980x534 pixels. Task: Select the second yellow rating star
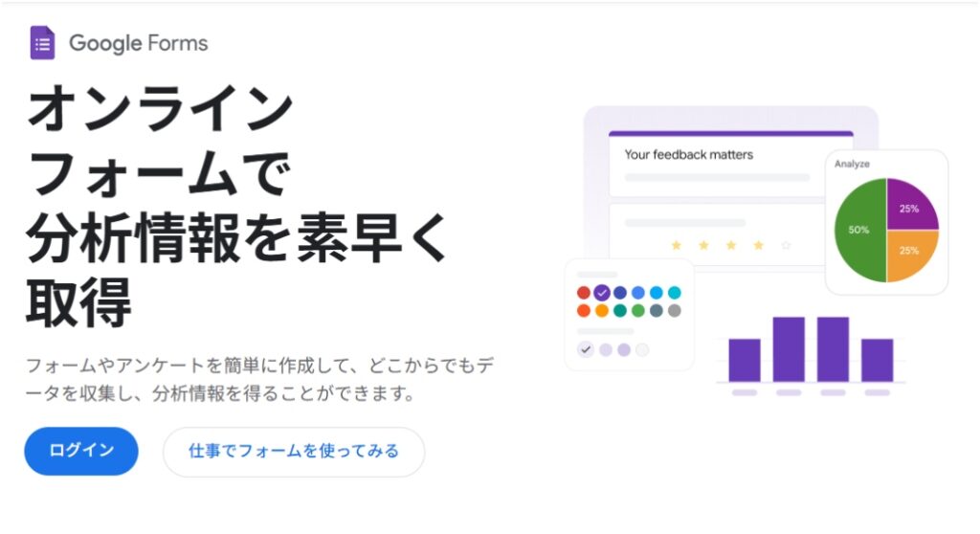pos(703,246)
